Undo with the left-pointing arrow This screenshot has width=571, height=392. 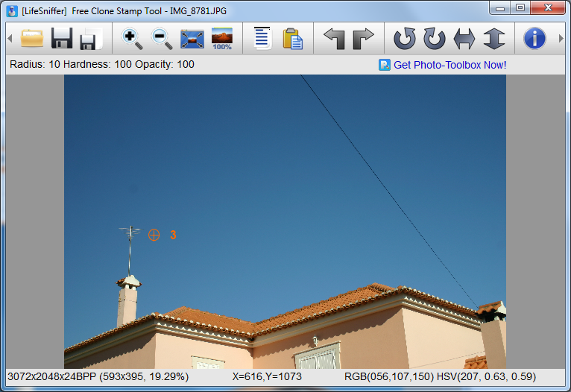[334, 38]
